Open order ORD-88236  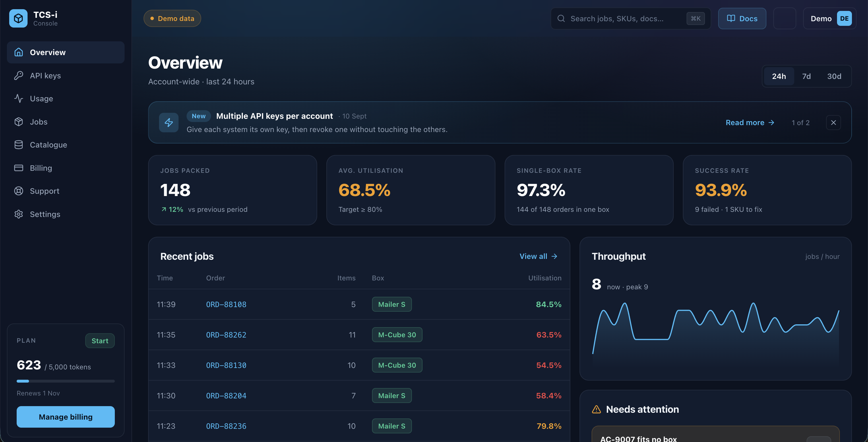pos(226,426)
